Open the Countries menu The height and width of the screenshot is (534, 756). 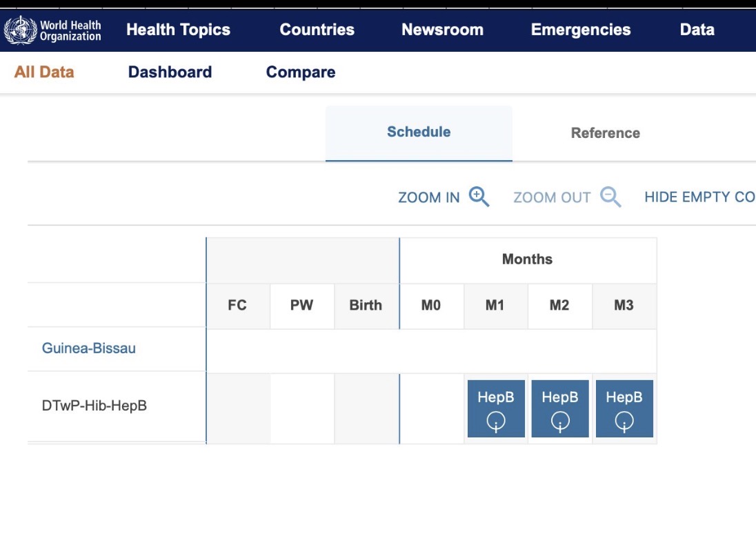317,30
